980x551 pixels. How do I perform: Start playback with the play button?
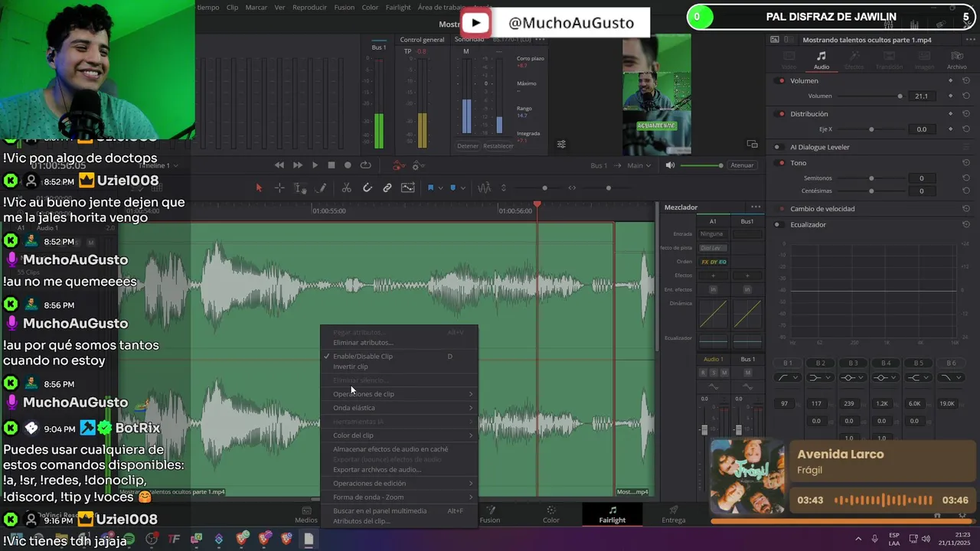coord(315,165)
